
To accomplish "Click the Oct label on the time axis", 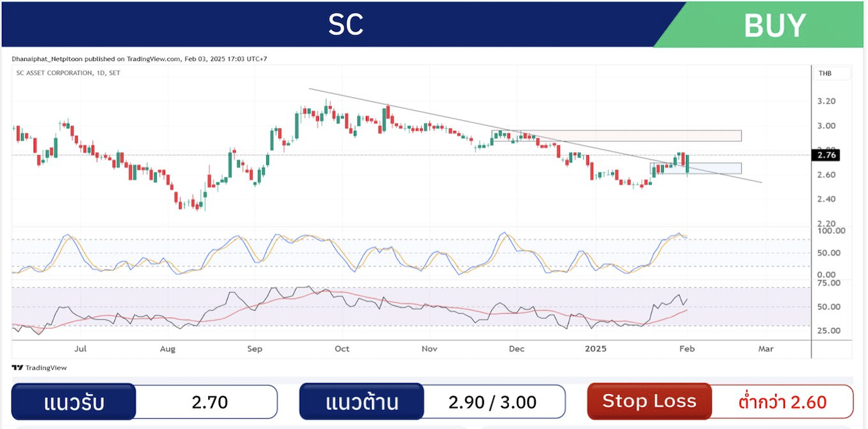I will pyautogui.click(x=342, y=349).
